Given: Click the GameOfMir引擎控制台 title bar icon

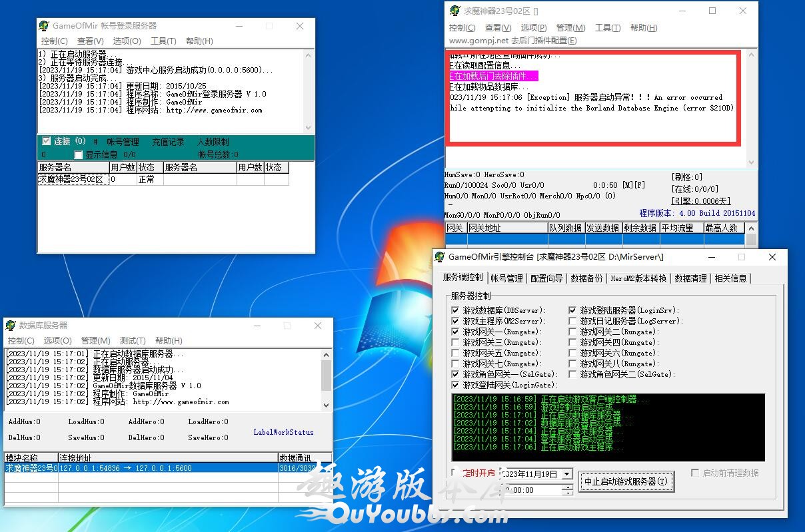Looking at the screenshot, I should click(440, 256).
